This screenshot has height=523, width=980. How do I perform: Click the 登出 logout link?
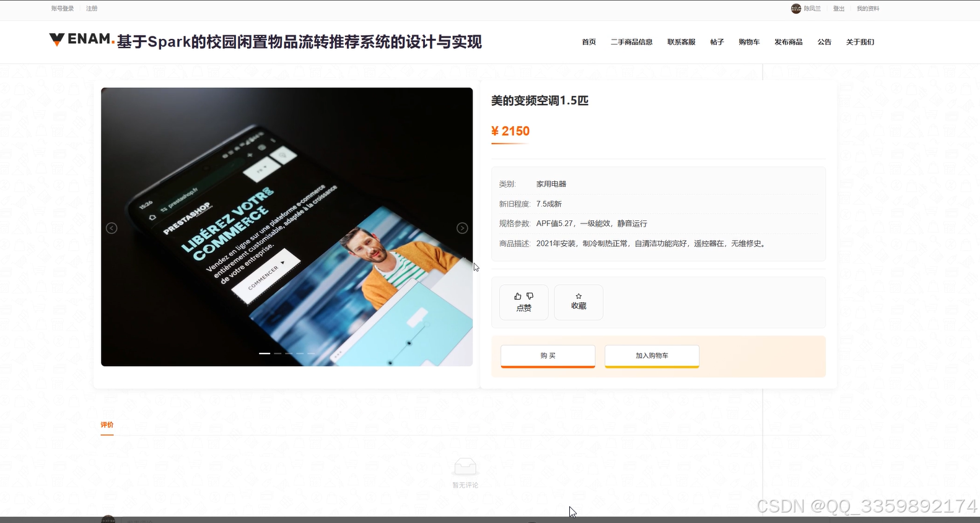point(839,9)
